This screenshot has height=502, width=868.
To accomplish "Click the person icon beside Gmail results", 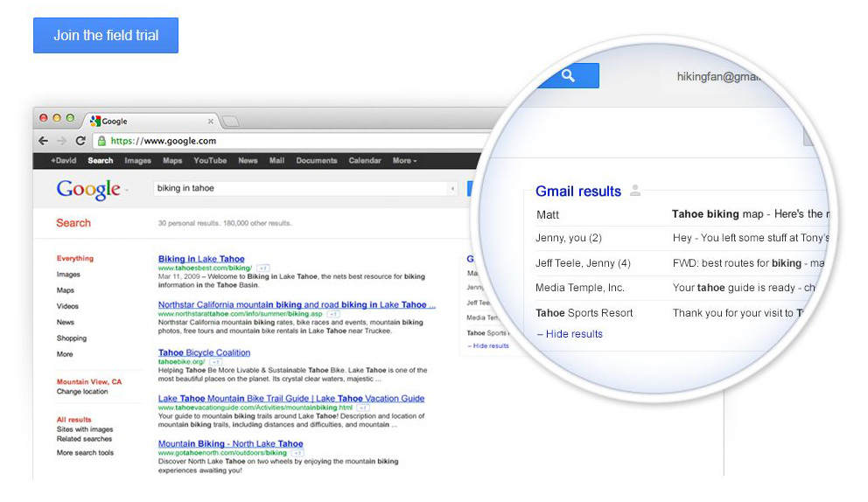I will pyautogui.click(x=635, y=191).
